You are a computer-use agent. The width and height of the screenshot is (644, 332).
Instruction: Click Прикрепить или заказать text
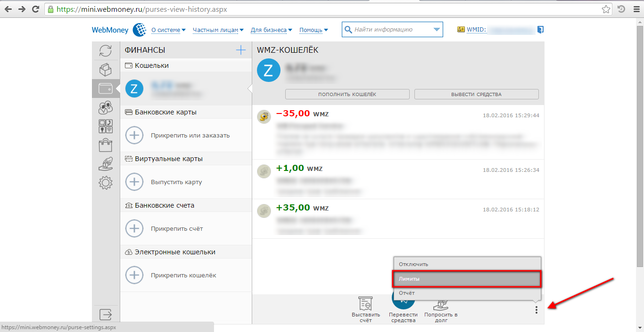pyautogui.click(x=190, y=135)
